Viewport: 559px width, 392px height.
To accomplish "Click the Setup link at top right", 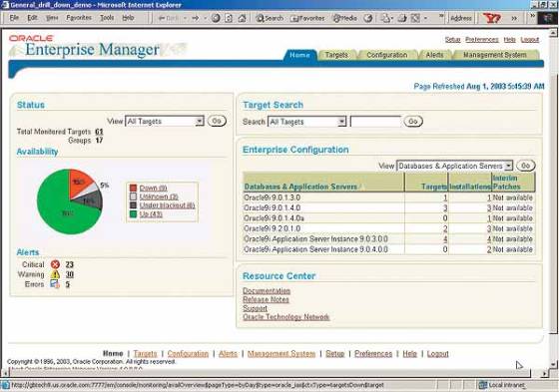I will [x=453, y=40].
